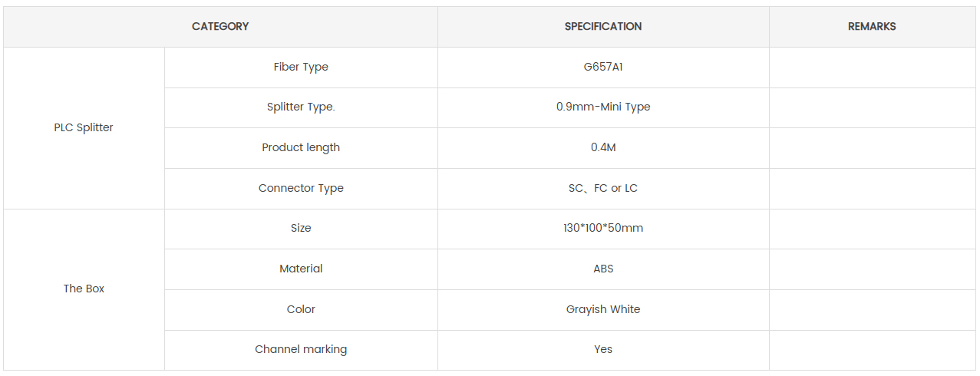The height and width of the screenshot is (376, 980).
Task: Click the REMARKS column header
Action: coord(872,26)
